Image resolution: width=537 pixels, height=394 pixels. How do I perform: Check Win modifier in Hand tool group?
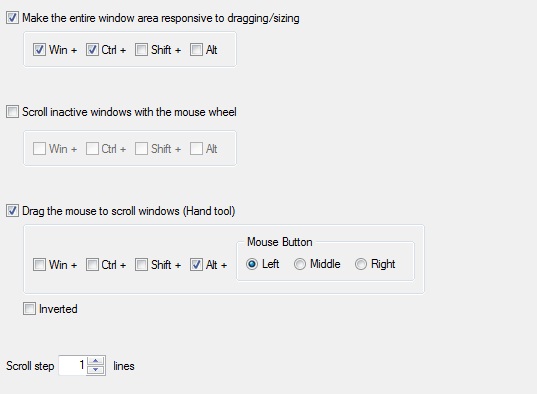(39, 264)
